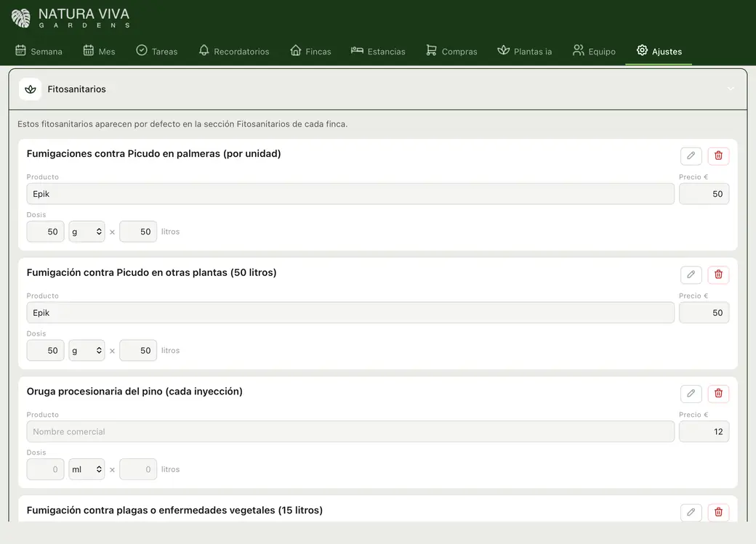Click the Mes calendar icon
Screen dimensions: 756x544
point(88,50)
